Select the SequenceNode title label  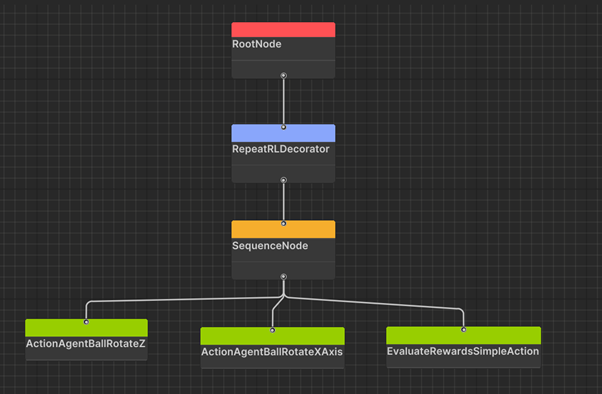pos(270,246)
